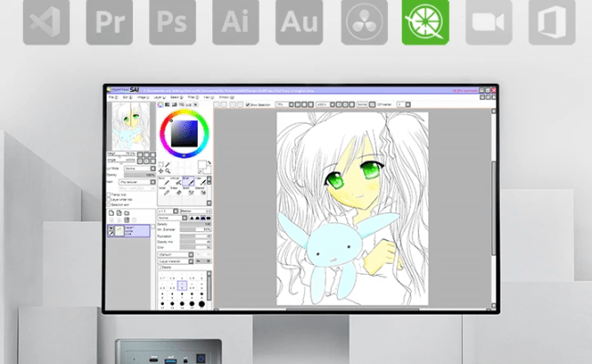Click the Photoshop Ps icon
Screen dimensions: 592x364
[172, 22]
